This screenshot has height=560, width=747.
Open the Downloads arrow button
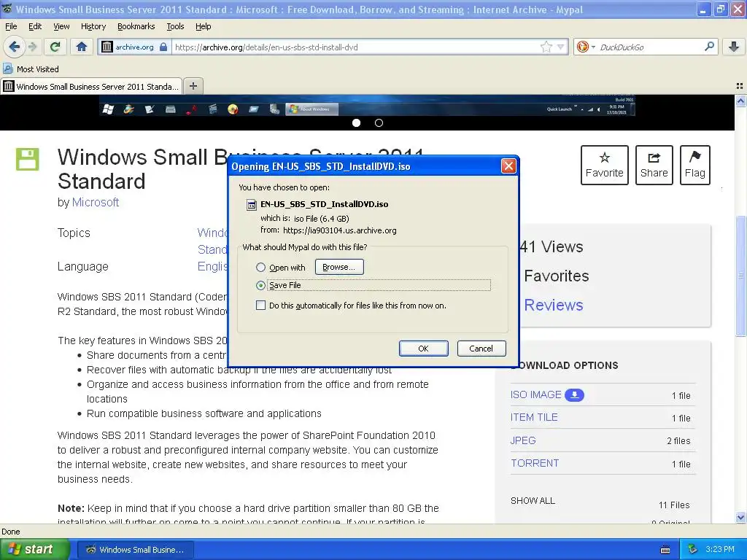point(734,47)
